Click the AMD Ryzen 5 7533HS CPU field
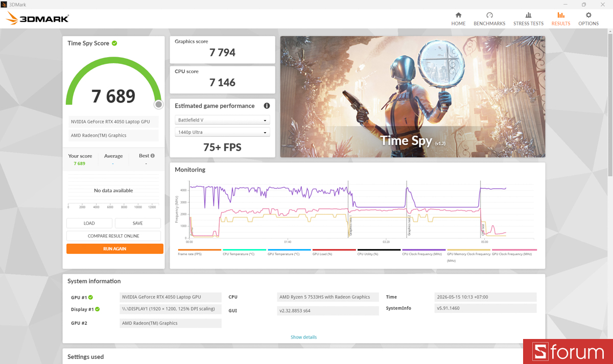Screen dimensions: 613x364 tap(328, 297)
